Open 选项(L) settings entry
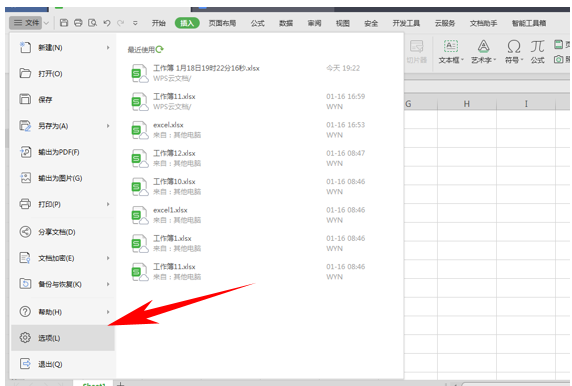 (x=63, y=338)
